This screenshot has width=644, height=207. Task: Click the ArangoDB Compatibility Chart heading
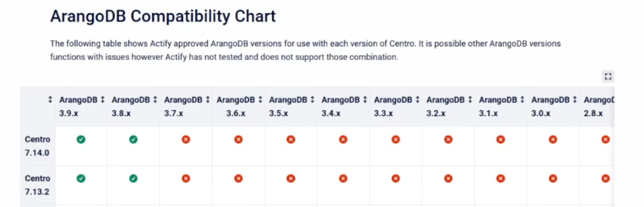click(163, 17)
